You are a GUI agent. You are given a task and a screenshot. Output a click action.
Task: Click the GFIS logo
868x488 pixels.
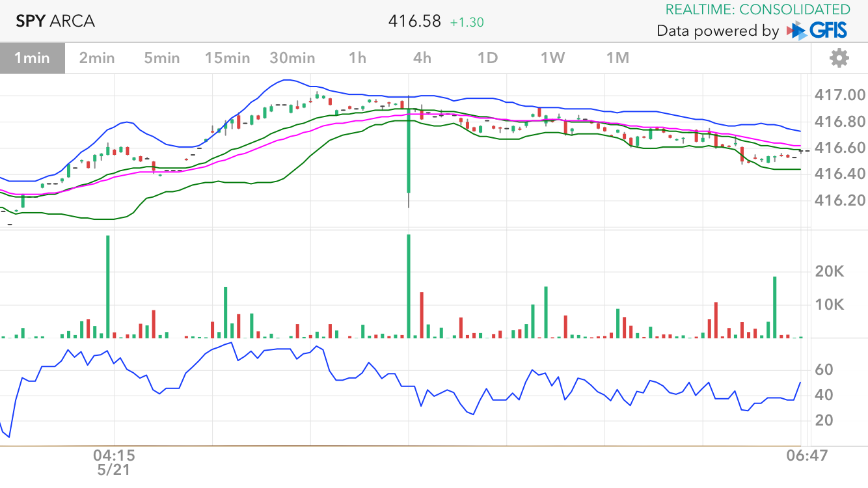click(818, 30)
